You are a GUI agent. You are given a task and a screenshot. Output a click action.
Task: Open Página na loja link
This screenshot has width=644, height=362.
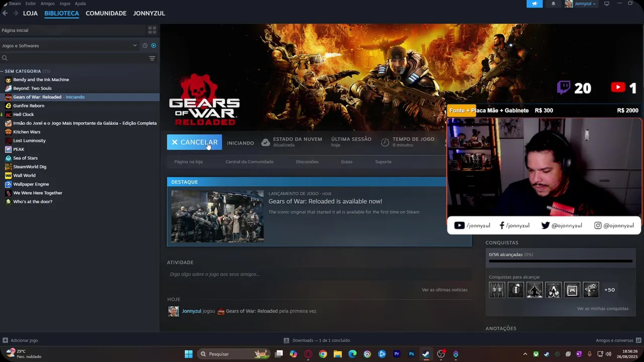tap(188, 162)
